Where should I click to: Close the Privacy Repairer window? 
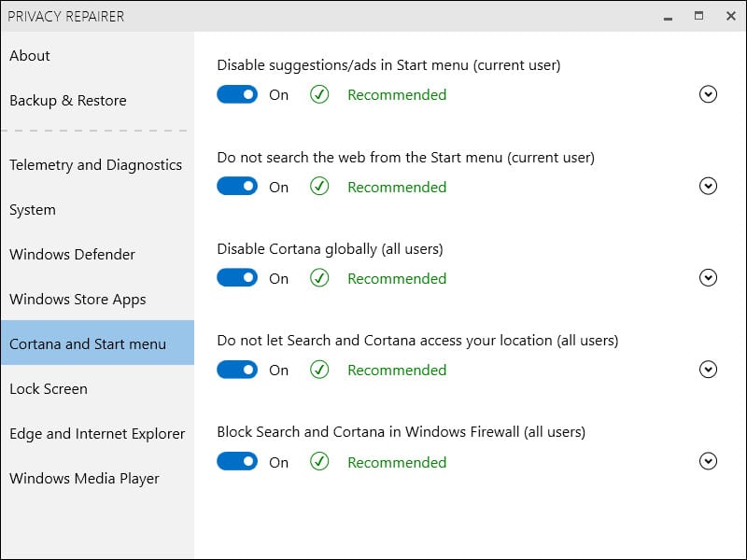[731, 16]
